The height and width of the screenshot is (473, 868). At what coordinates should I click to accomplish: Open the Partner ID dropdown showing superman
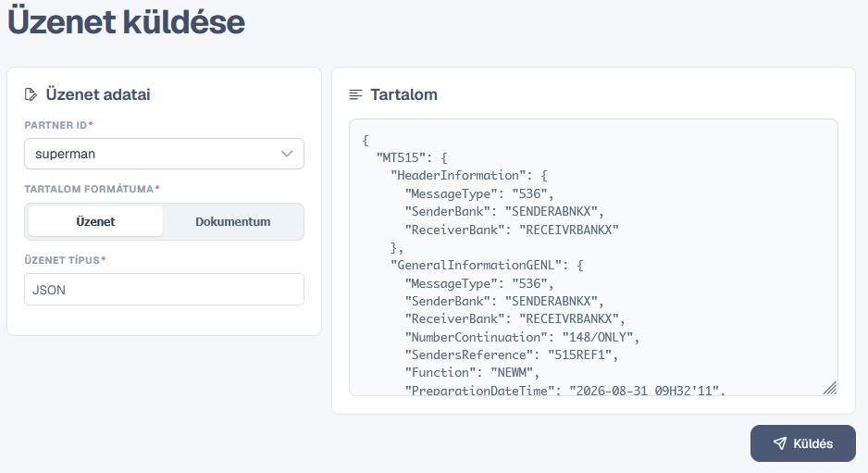[164, 154]
